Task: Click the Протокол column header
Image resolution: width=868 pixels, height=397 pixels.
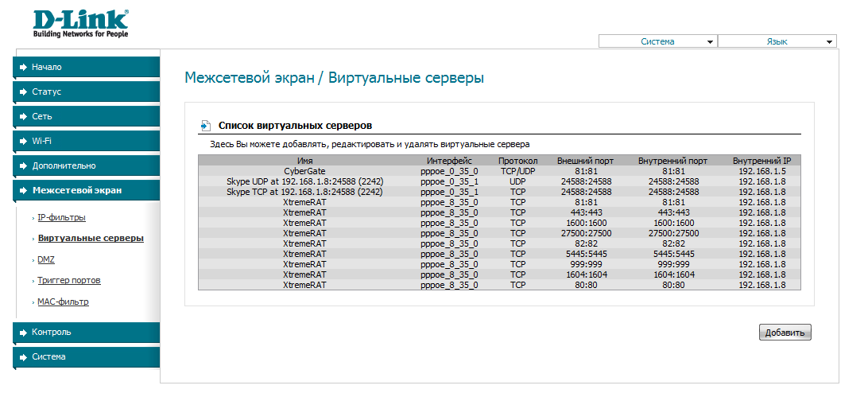Action: pyautogui.click(x=517, y=161)
